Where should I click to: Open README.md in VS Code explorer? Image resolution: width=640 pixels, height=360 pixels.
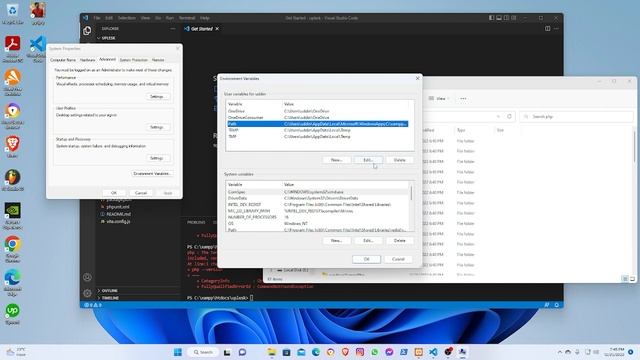click(x=118, y=214)
